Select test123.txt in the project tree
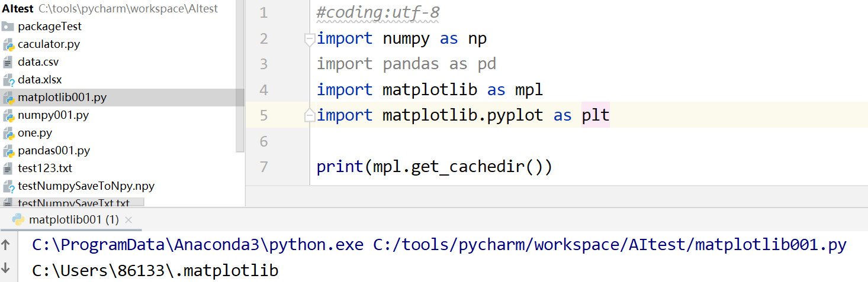This screenshot has height=282, width=868. (45, 168)
